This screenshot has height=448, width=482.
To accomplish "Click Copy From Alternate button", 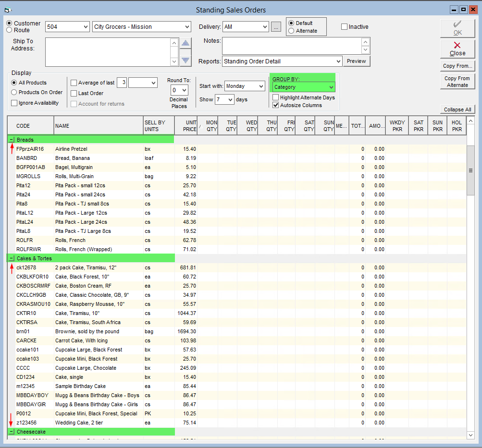I will pos(457,82).
